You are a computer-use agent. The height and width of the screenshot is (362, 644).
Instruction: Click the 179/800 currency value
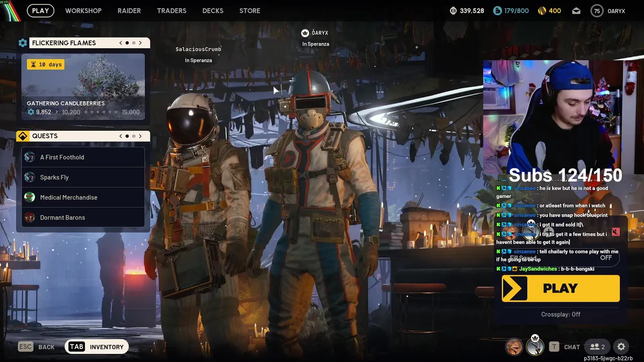(x=517, y=11)
